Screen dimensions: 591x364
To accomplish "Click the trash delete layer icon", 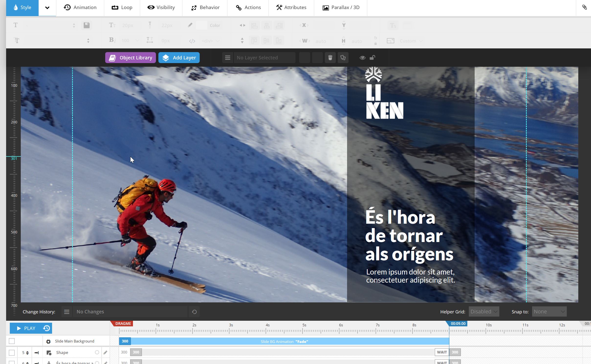I will pyautogui.click(x=330, y=58).
